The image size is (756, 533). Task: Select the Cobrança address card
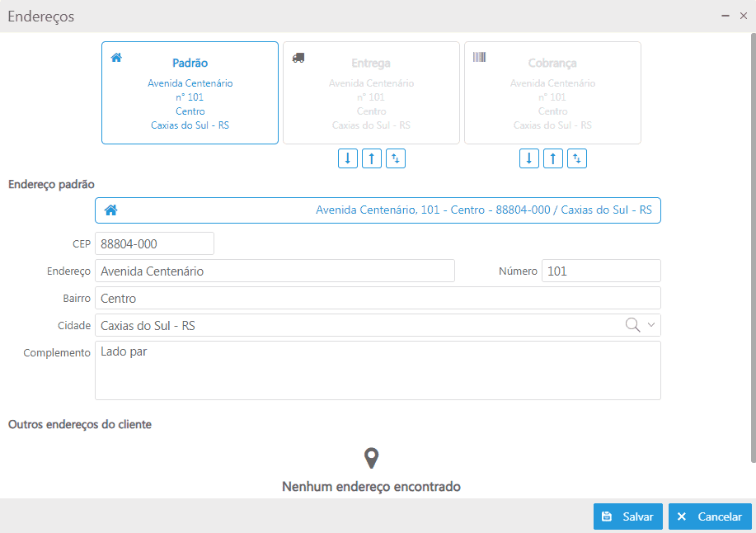point(552,93)
